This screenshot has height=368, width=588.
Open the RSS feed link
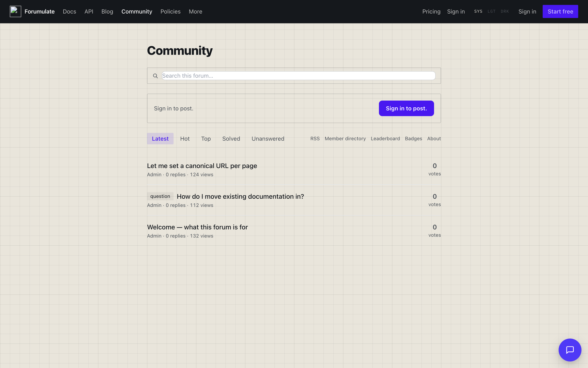point(315,139)
